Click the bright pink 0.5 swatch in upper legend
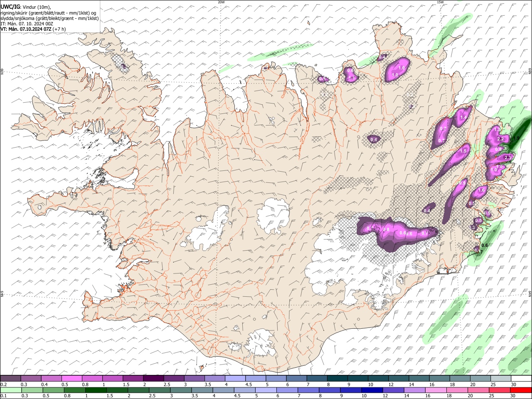The width and height of the screenshot is (532, 399). 71,379
